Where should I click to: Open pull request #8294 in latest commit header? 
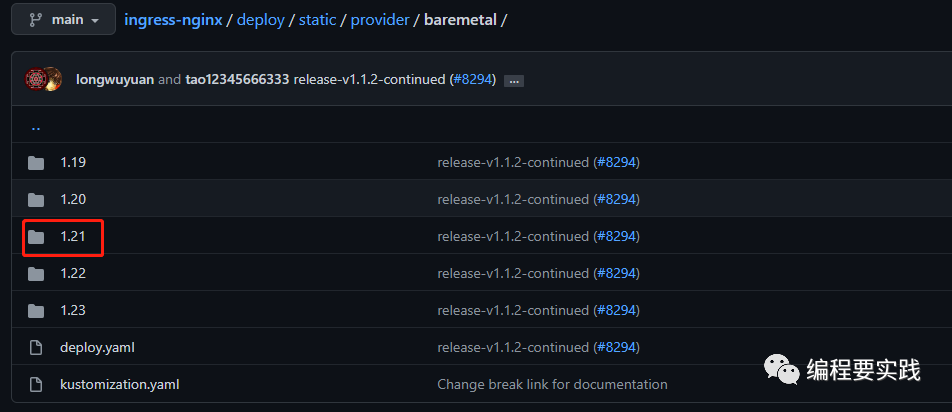coord(472,79)
